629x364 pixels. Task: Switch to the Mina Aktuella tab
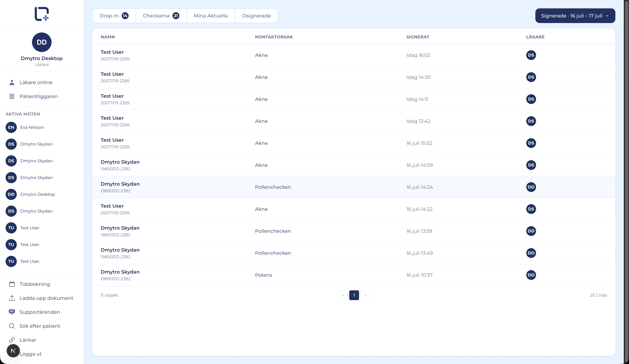tap(211, 16)
